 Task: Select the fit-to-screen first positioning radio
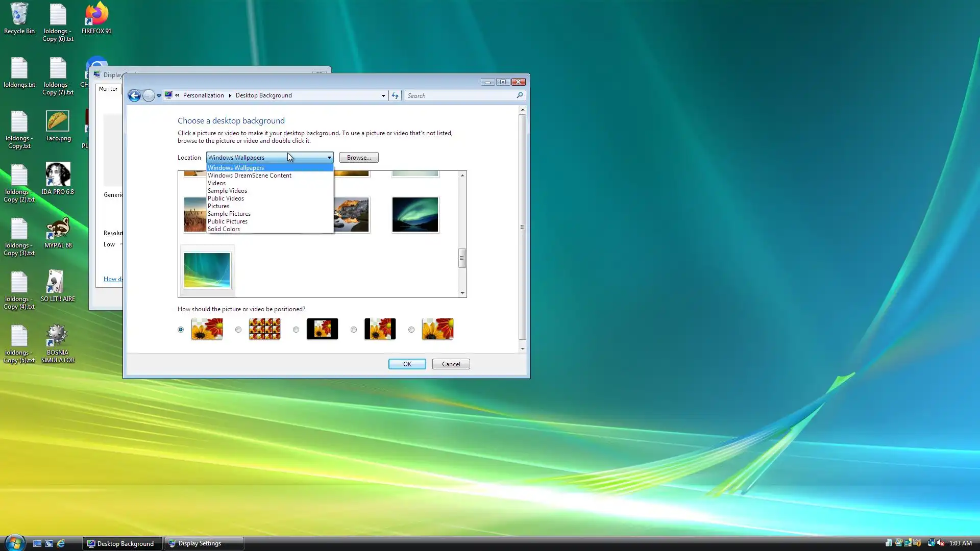(x=181, y=330)
